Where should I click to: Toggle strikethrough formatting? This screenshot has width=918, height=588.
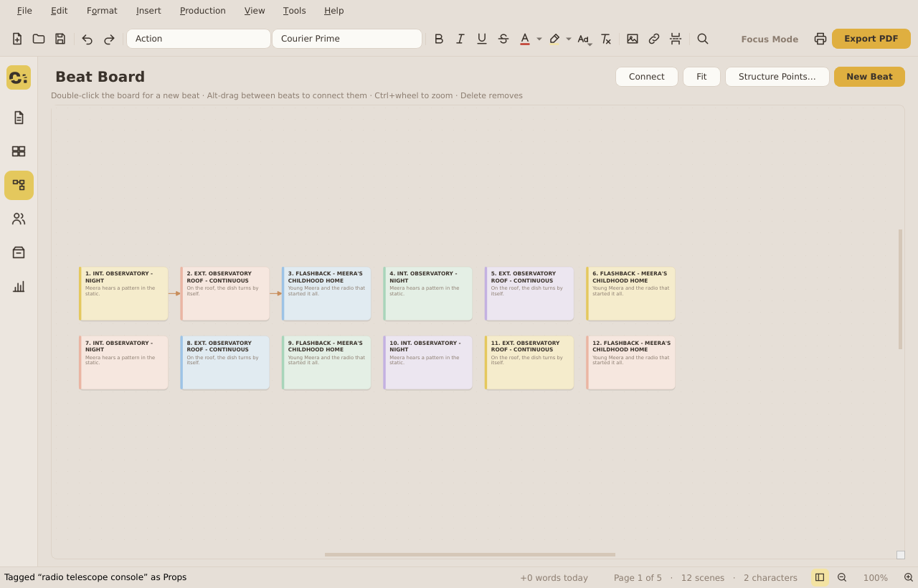tap(503, 39)
